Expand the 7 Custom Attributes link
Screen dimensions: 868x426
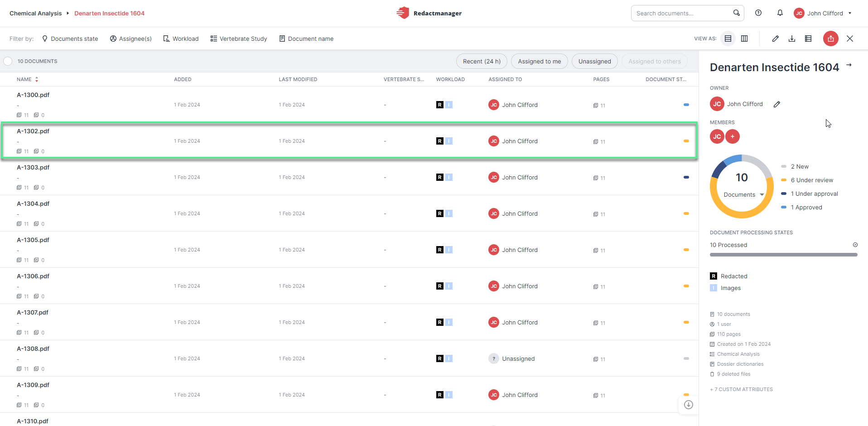741,389
